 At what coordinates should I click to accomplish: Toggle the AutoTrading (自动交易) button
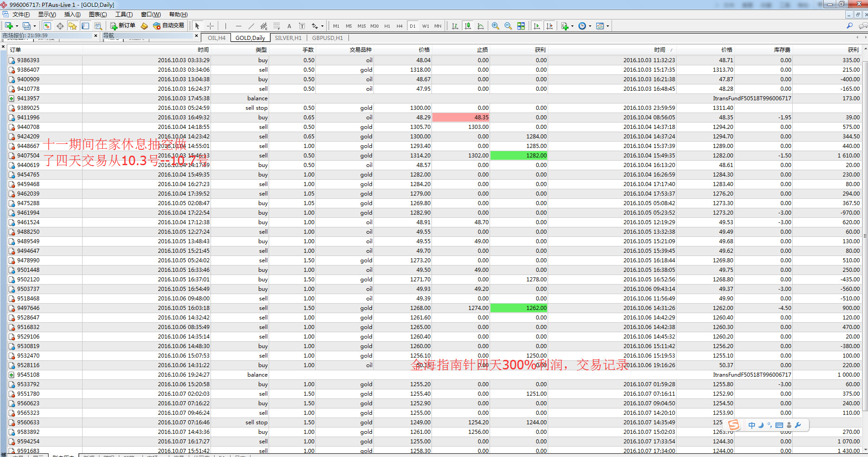pos(169,26)
